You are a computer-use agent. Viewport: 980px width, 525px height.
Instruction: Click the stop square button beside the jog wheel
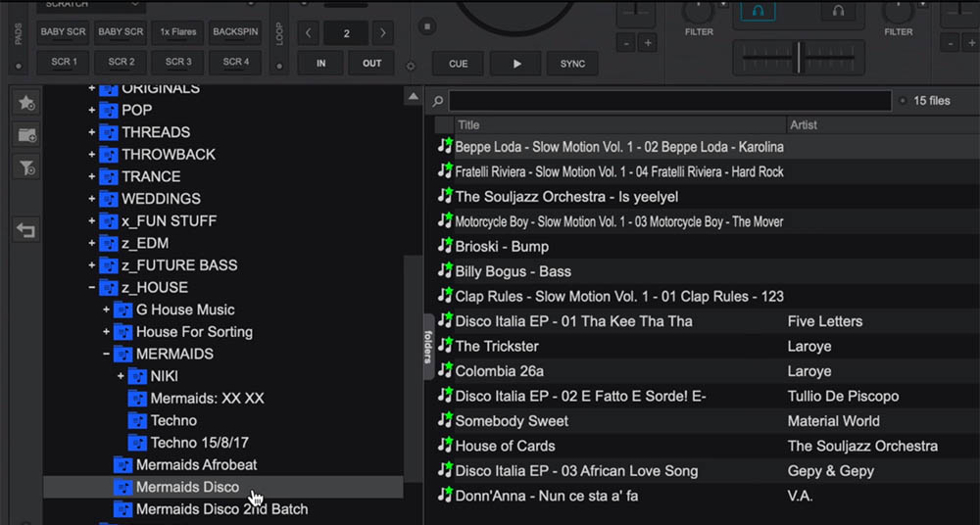[x=427, y=26]
